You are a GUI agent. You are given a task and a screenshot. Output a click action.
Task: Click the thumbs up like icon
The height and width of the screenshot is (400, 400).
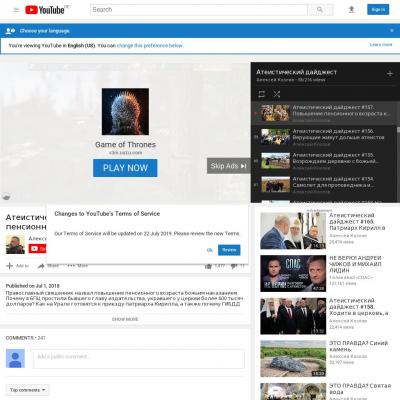click(208, 266)
